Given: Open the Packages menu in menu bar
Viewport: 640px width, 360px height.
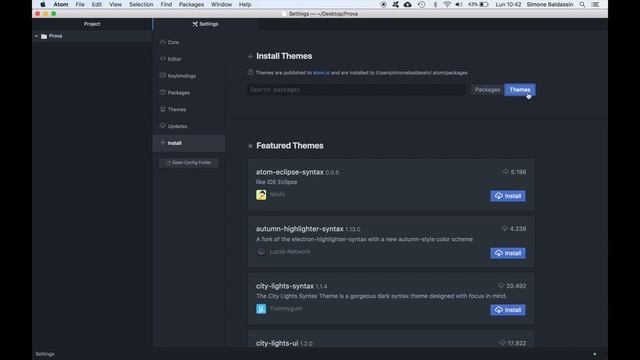Looking at the screenshot, I should tap(191, 4).
